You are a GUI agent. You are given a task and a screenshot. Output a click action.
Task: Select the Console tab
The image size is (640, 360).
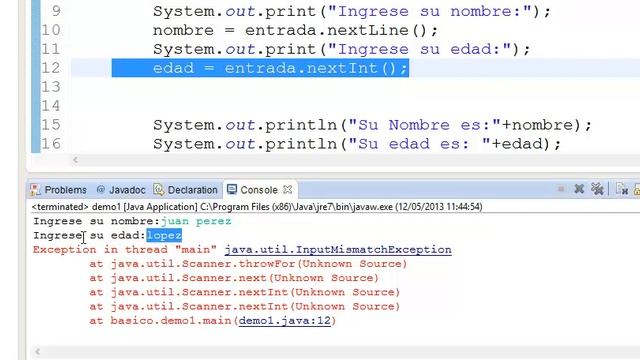259,190
